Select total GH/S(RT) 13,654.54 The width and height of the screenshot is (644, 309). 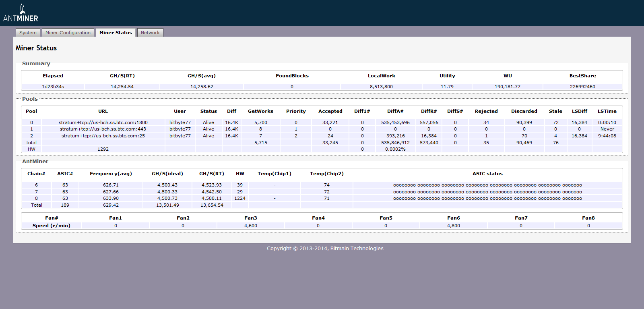[x=212, y=205]
